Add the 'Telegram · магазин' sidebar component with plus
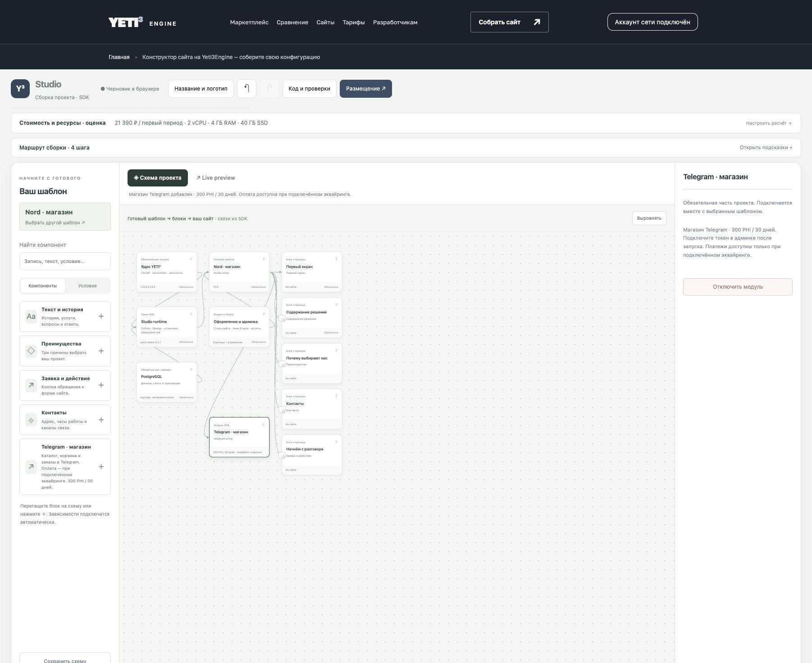The height and width of the screenshot is (663, 812). pos(101,467)
